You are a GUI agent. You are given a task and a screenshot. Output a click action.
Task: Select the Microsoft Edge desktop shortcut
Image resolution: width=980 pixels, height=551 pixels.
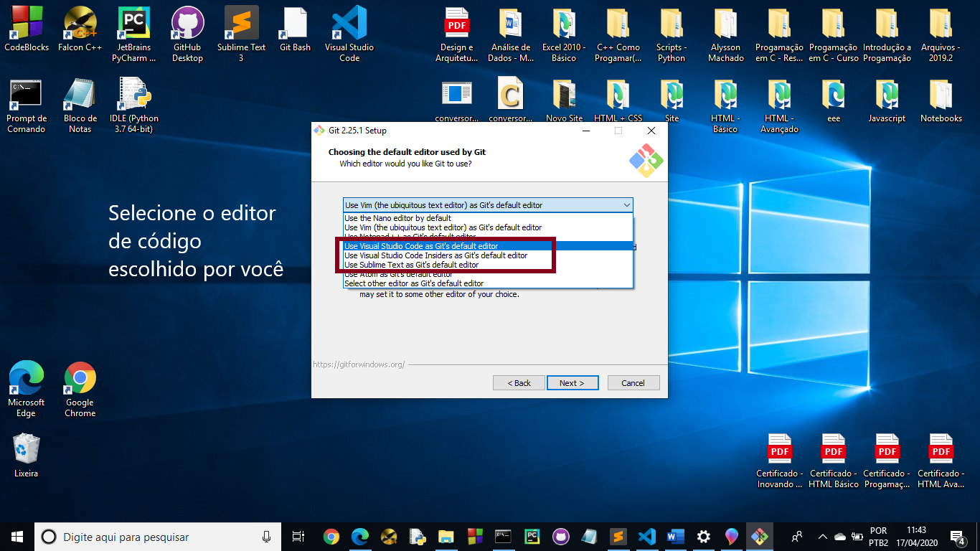tap(27, 390)
